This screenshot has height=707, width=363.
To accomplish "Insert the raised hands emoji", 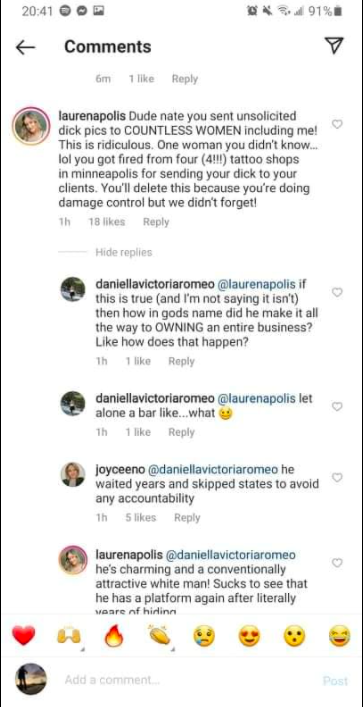I will (x=69, y=637).
